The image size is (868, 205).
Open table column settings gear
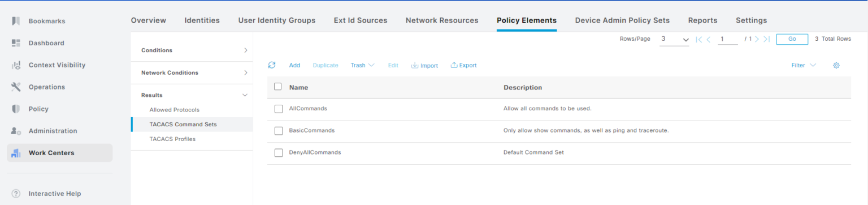(836, 65)
